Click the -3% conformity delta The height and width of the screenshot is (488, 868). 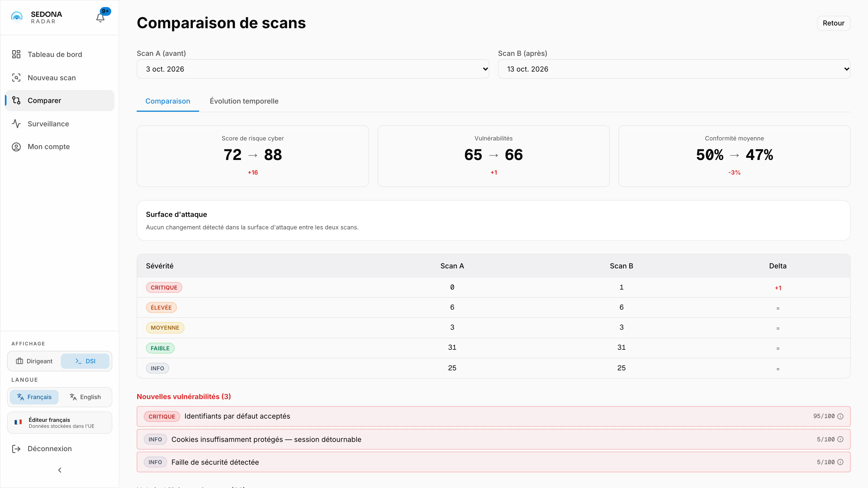tap(734, 172)
